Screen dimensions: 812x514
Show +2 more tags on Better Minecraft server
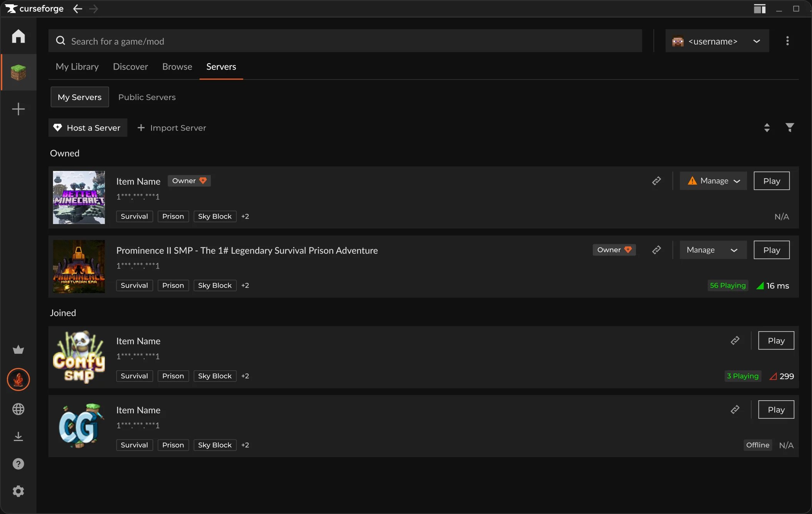(245, 217)
